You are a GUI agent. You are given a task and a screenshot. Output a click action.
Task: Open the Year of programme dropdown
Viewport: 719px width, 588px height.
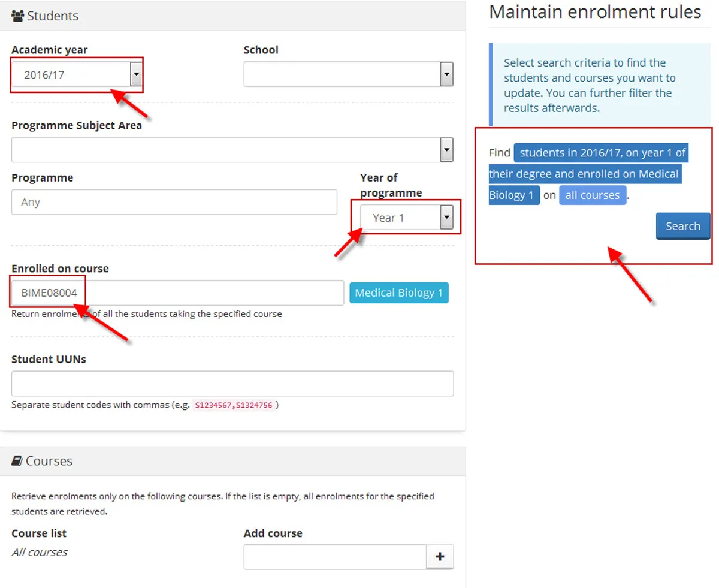tap(446, 218)
